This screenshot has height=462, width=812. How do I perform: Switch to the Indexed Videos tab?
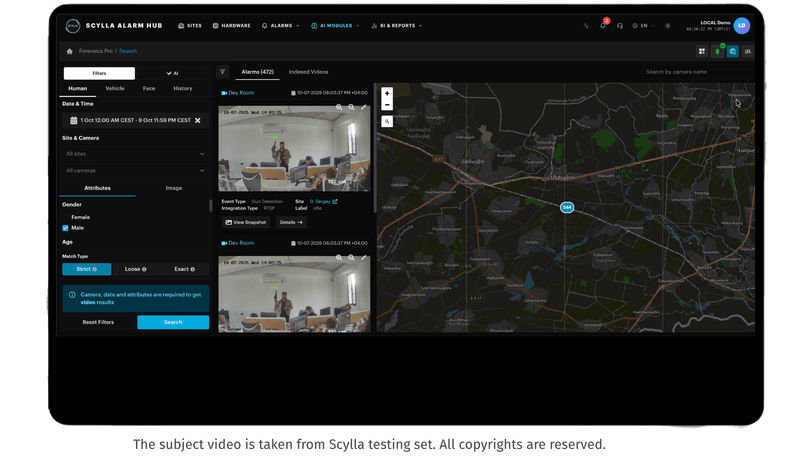tap(309, 72)
